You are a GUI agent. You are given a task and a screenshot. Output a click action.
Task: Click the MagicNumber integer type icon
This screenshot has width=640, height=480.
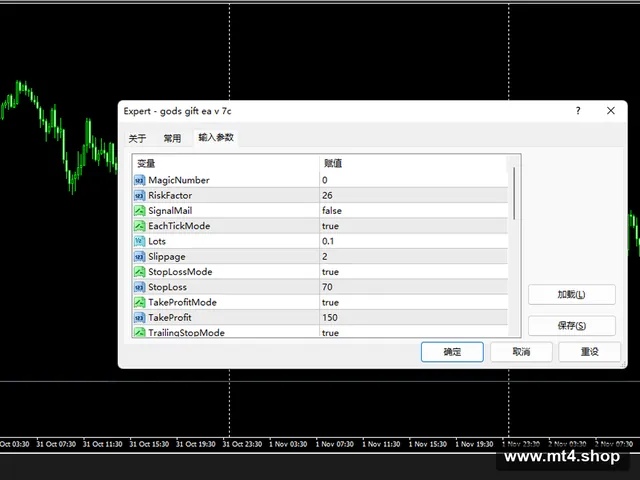[139, 180]
